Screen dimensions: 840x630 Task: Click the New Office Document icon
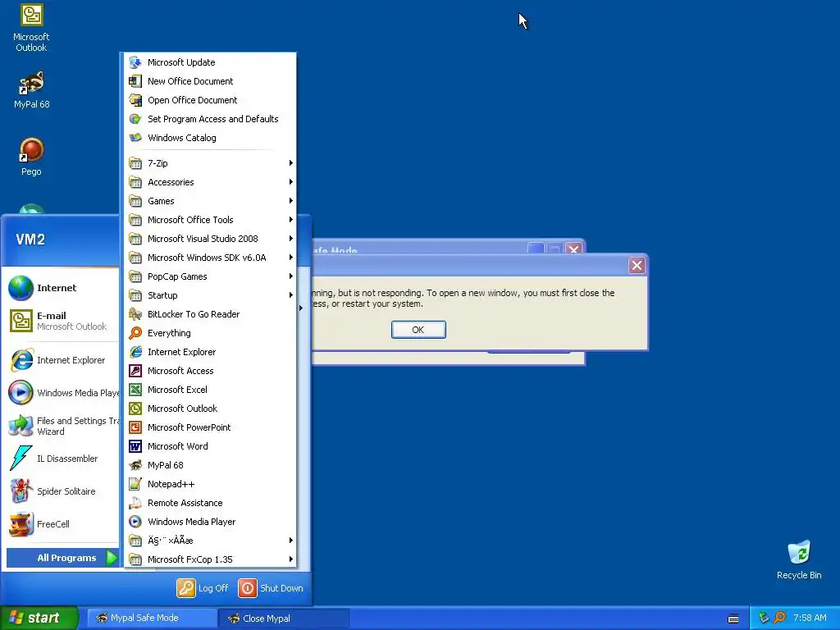pyautogui.click(x=135, y=81)
